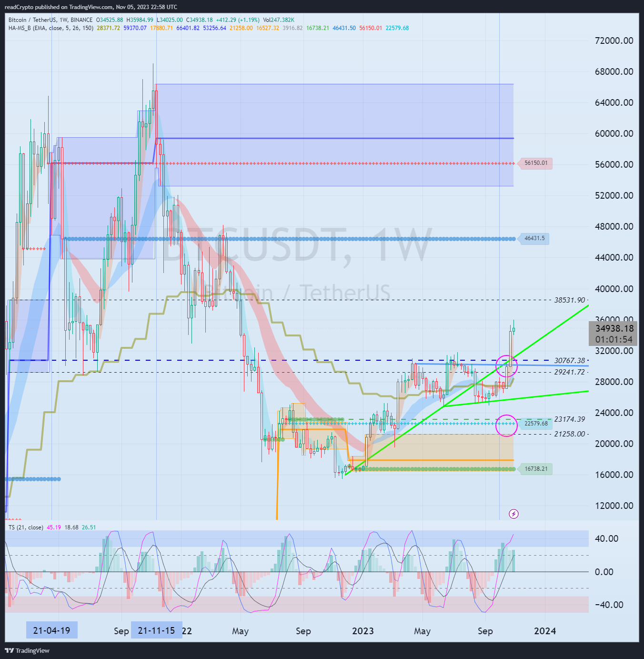Click the low value L34025.00 in legend
Screen dimensions: 644x659
(170, 20)
